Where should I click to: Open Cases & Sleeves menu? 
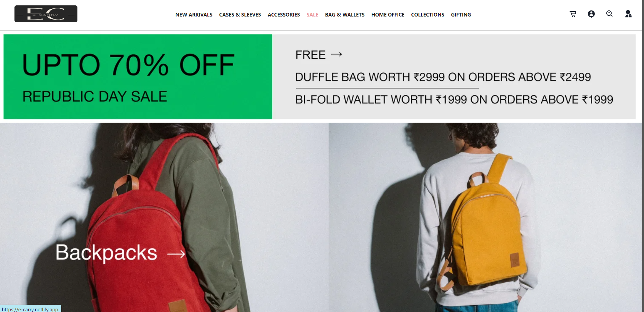pos(240,15)
